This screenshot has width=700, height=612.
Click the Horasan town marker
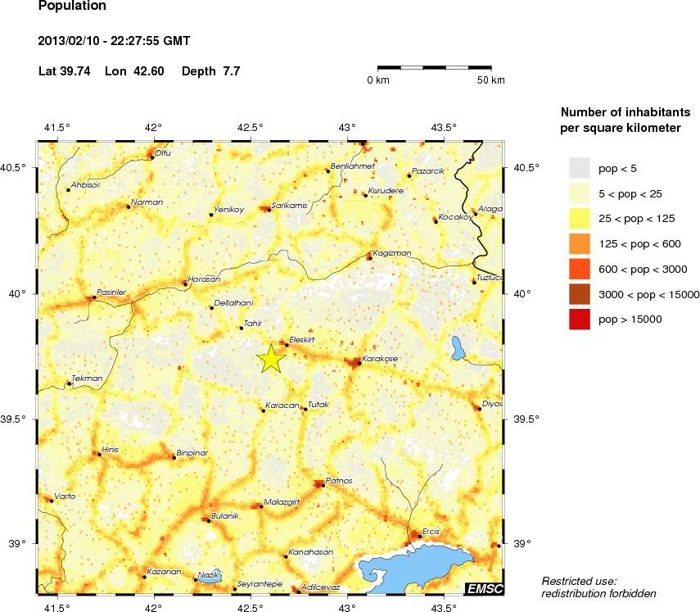click(x=185, y=284)
